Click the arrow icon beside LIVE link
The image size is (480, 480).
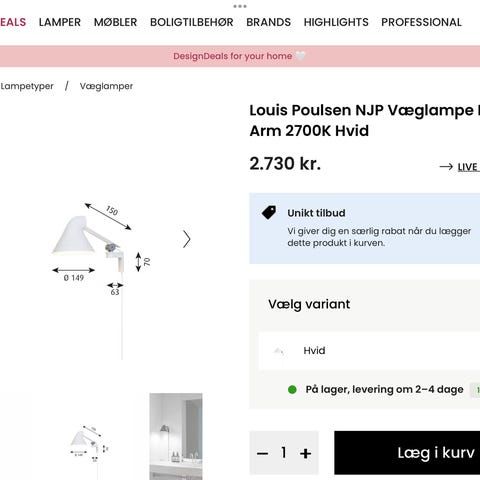click(x=446, y=166)
